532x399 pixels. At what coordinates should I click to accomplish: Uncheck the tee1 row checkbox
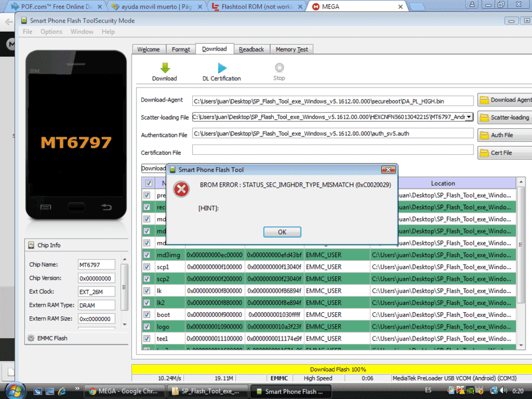pyautogui.click(x=147, y=338)
